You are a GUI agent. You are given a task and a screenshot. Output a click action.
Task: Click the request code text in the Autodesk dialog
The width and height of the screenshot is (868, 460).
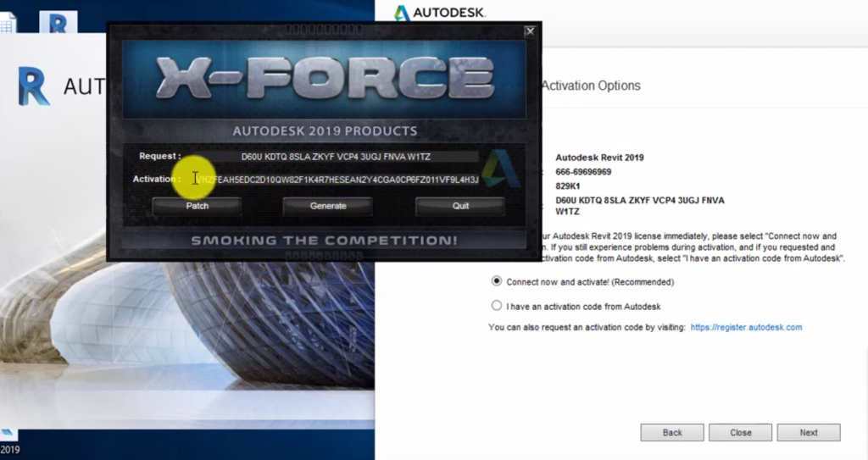tap(640, 206)
